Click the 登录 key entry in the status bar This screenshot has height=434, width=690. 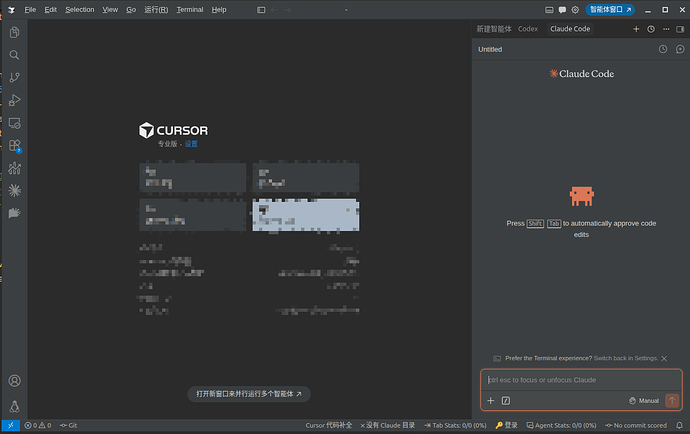click(x=506, y=426)
